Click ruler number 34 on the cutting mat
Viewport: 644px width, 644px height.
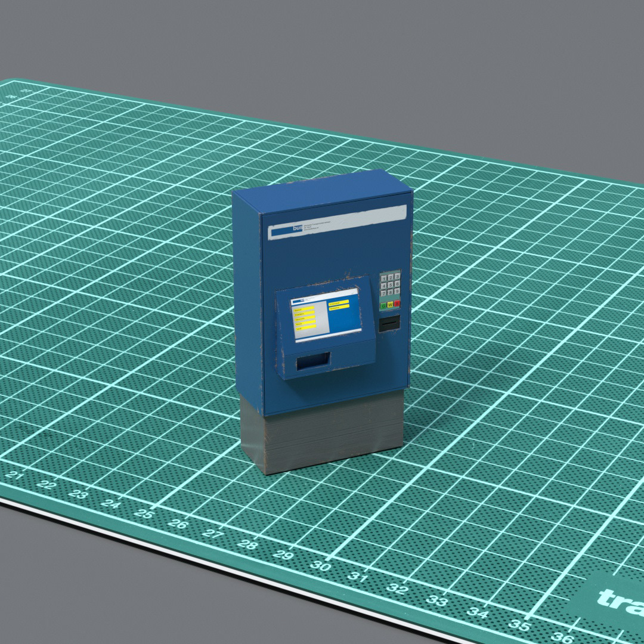click(x=477, y=613)
